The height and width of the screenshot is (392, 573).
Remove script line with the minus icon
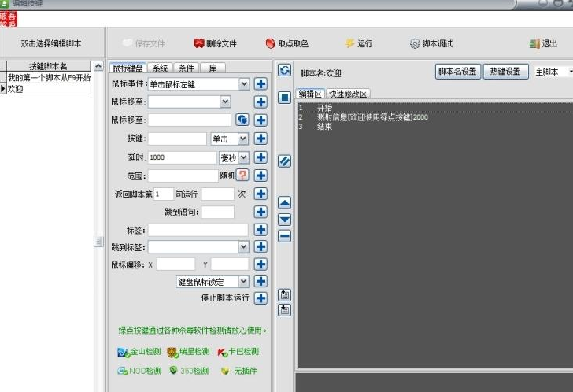(x=284, y=236)
